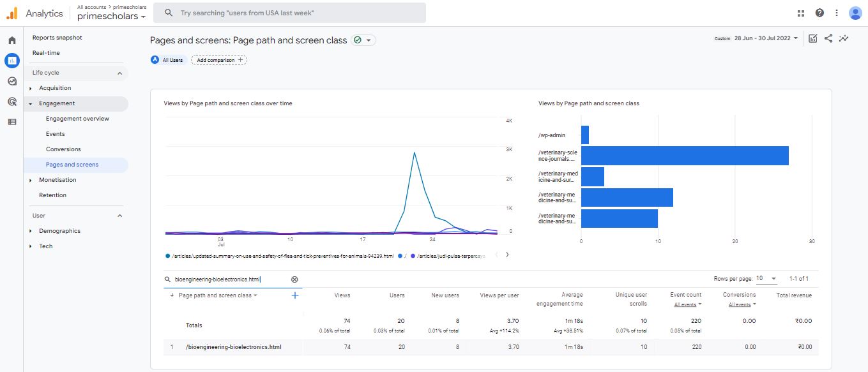Open the Conversions report

pyautogui.click(x=63, y=149)
